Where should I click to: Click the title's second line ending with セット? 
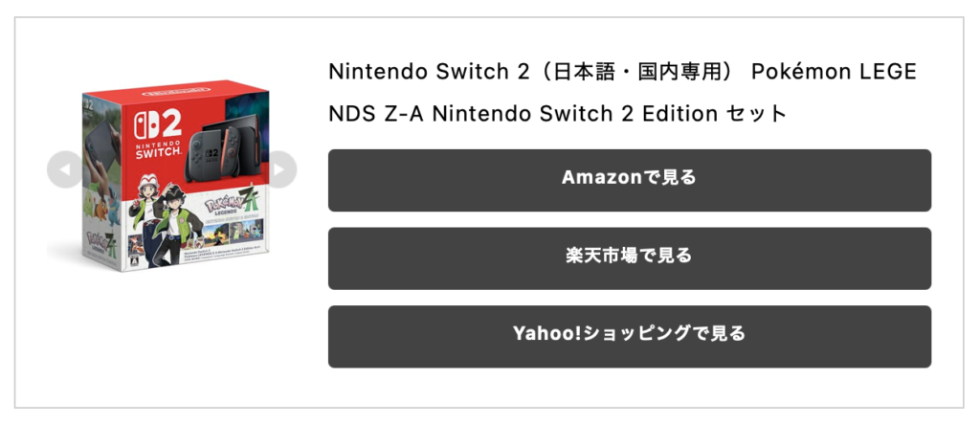point(557,114)
